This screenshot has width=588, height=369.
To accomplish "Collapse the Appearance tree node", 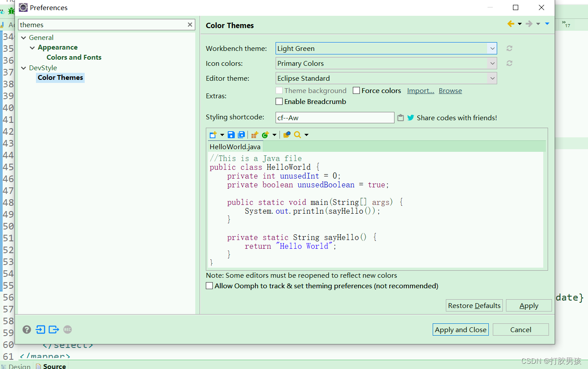I will (32, 47).
